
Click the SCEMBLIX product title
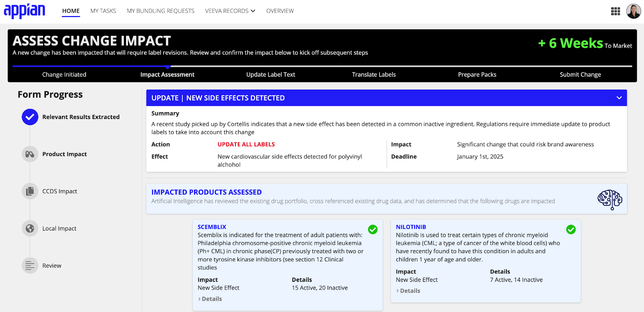212,227
